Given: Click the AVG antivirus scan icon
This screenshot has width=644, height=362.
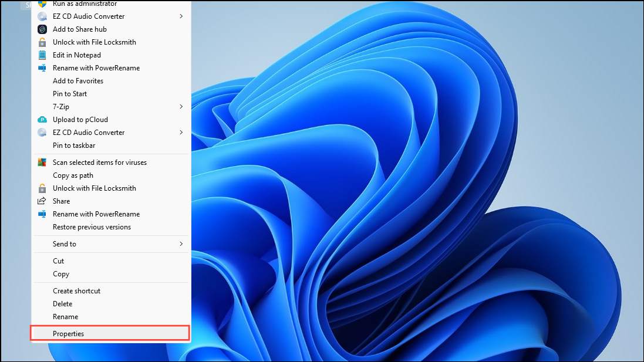Looking at the screenshot, I should click(x=42, y=162).
